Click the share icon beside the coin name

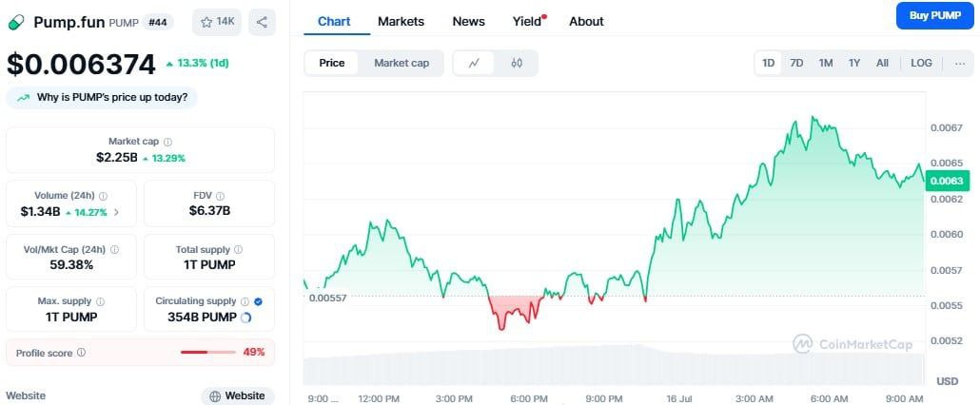pos(262,22)
